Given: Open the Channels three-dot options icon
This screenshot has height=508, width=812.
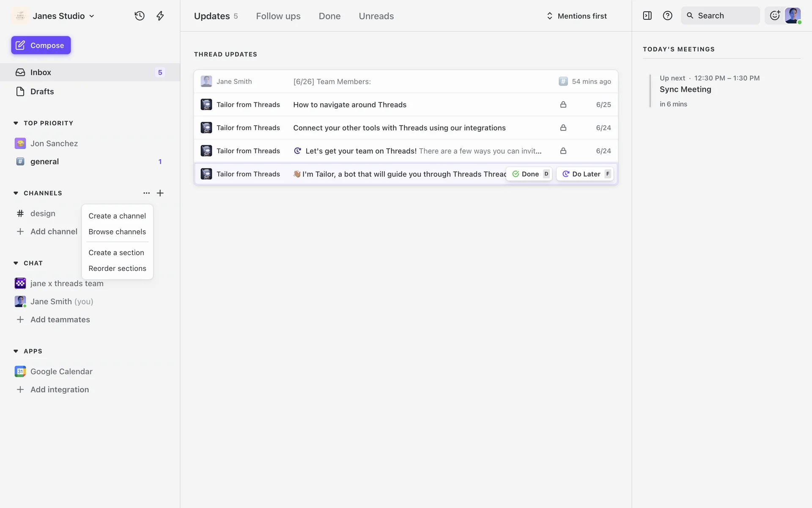Looking at the screenshot, I should (146, 193).
